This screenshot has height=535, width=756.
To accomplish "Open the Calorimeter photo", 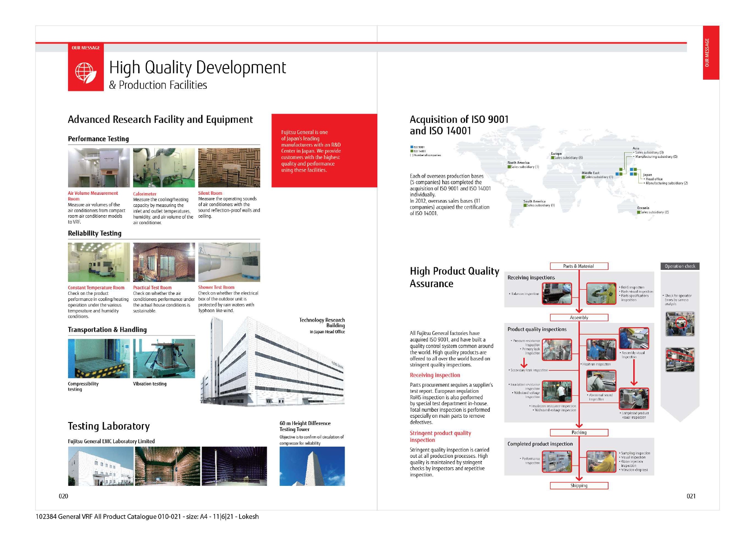I will point(164,168).
